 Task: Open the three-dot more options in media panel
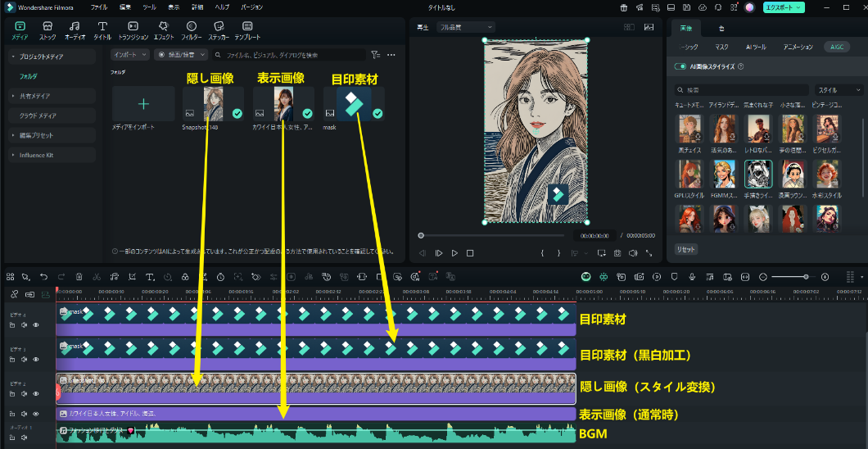[x=391, y=55]
